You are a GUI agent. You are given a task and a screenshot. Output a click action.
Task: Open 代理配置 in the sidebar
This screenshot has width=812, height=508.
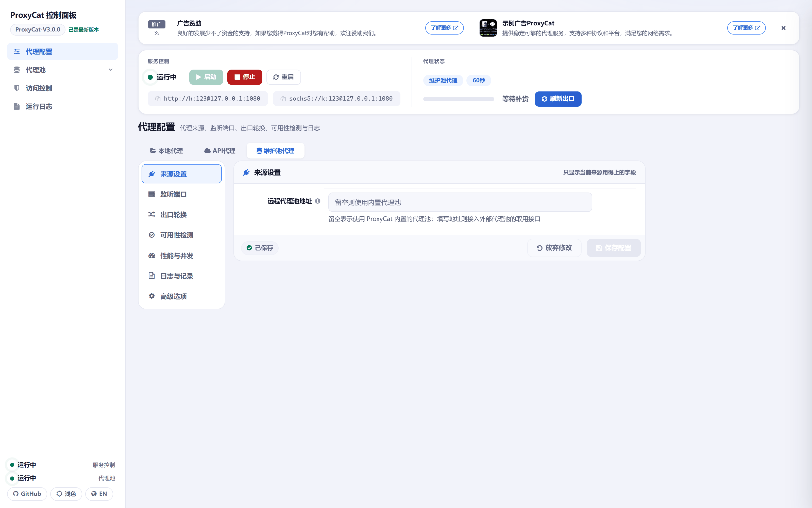click(x=62, y=51)
